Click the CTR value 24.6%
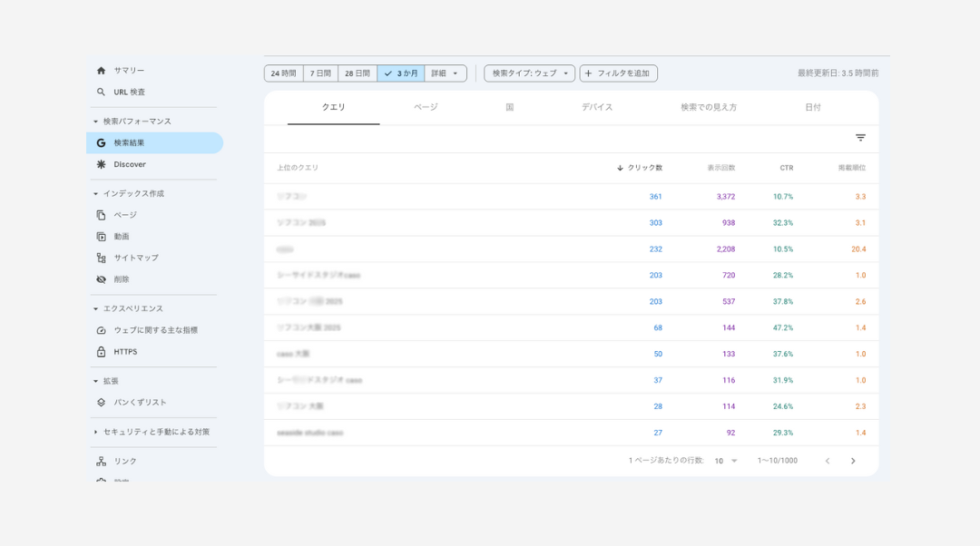Image resolution: width=980 pixels, height=546 pixels. [x=783, y=406]
